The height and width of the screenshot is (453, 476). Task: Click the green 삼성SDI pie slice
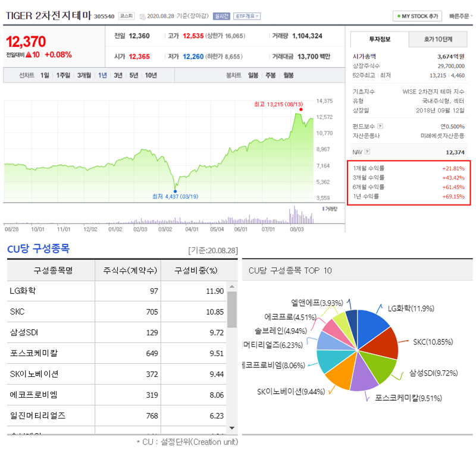click(381, 366)
